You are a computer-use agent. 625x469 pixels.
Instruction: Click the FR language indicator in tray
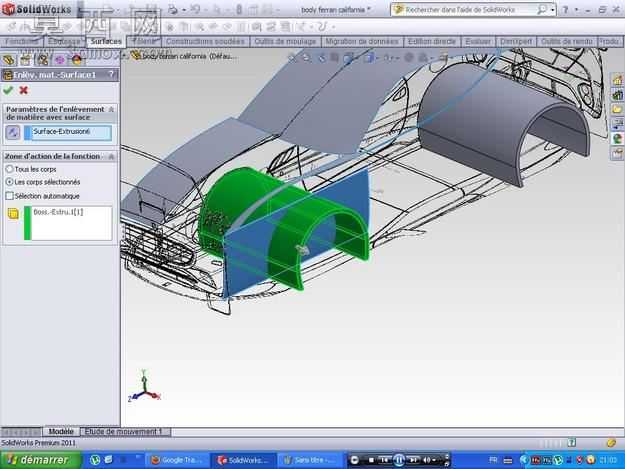[493, 460]
